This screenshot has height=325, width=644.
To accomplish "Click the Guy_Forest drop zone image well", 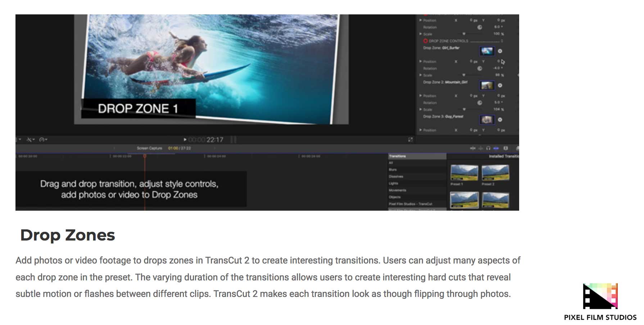I will 487,120.
